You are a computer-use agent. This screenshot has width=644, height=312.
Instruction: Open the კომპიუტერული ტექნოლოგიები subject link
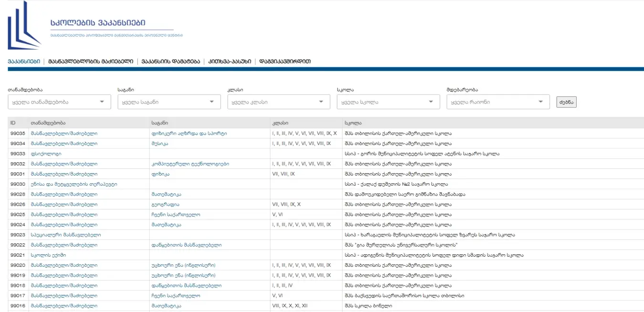click(x=190, y=164)
